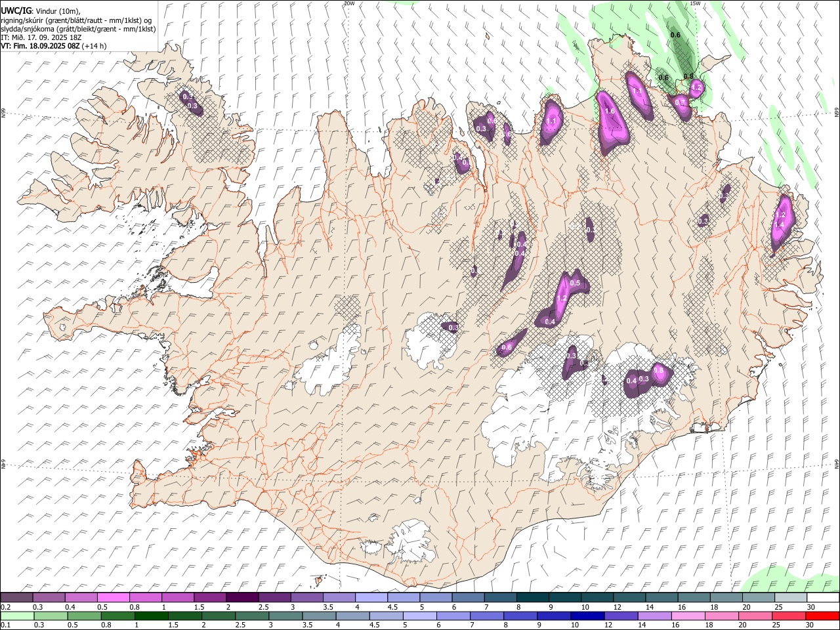The height and width of the screenshot is (630, 840).
Task: Click the 'IT: Mið. 17. 09. 2025 18Z' line
Action: (x=41, y=37)
